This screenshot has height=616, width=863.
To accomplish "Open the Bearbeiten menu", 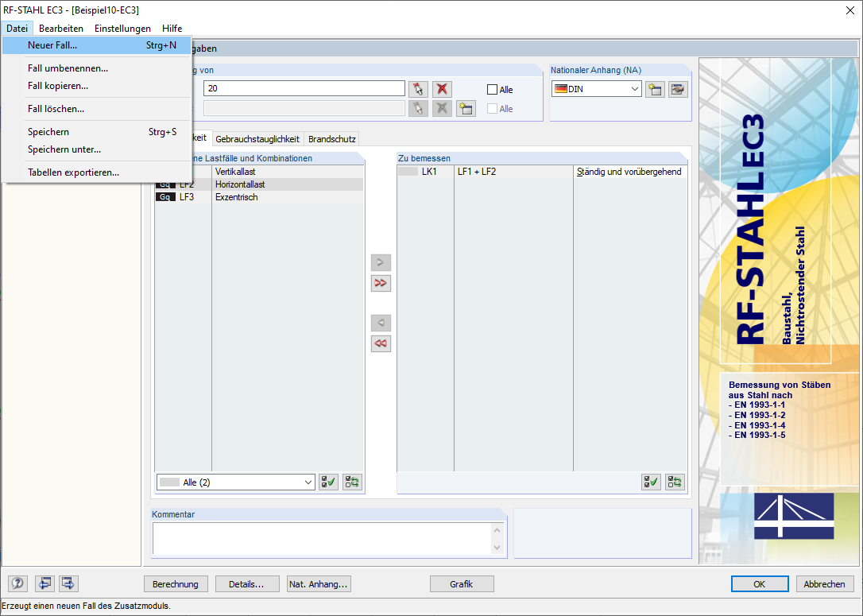I will (x=61, y=28).
